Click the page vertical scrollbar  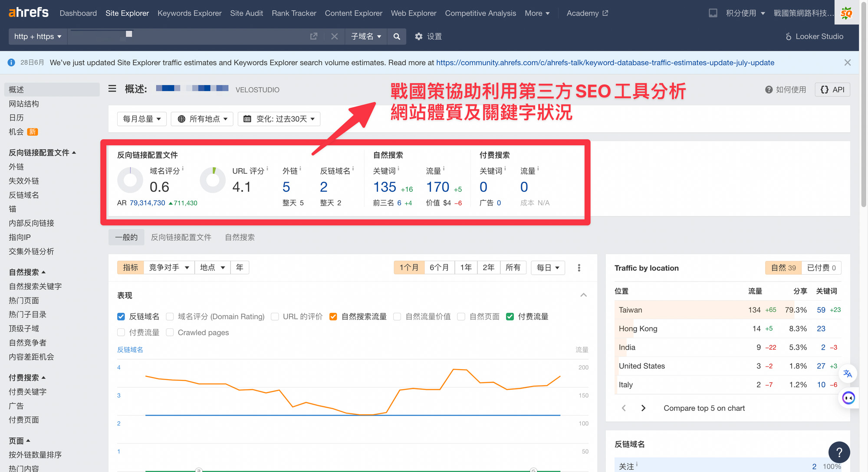pos(864,104)
